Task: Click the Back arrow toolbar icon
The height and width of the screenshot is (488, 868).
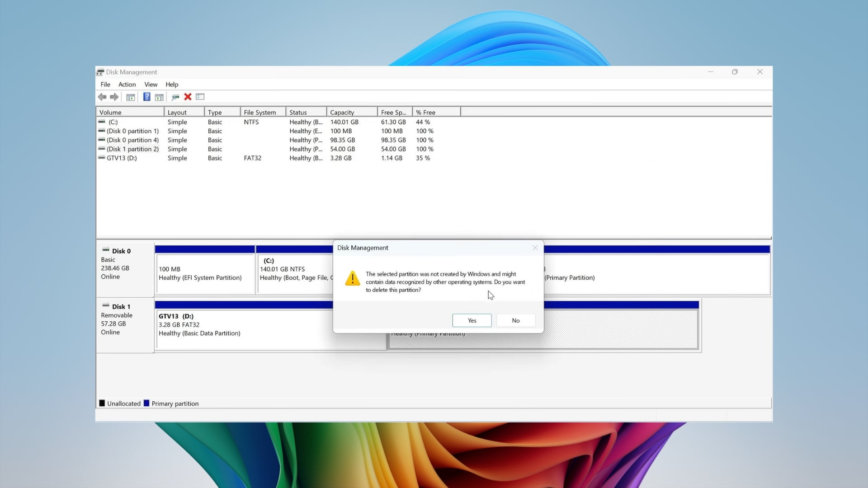Action: (x=102, y=97)
